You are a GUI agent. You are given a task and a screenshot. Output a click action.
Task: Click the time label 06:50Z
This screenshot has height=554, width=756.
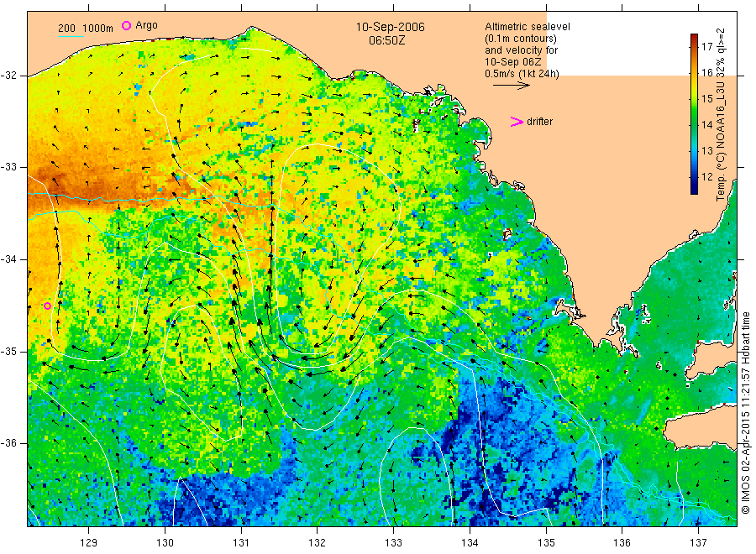386,40
